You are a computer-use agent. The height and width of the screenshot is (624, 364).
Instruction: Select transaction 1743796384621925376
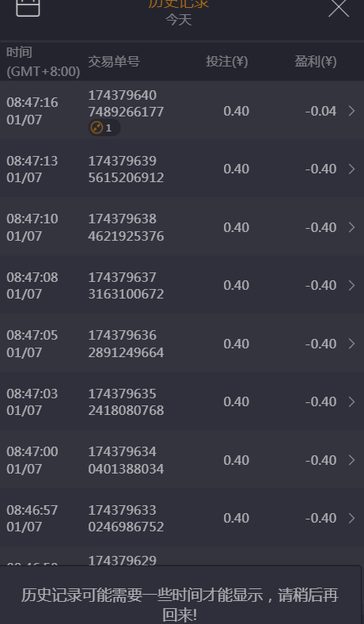126,227
